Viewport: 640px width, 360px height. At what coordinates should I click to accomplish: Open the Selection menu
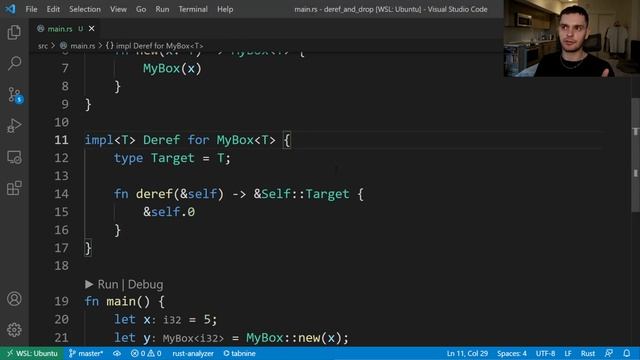[x=85, y=9]
